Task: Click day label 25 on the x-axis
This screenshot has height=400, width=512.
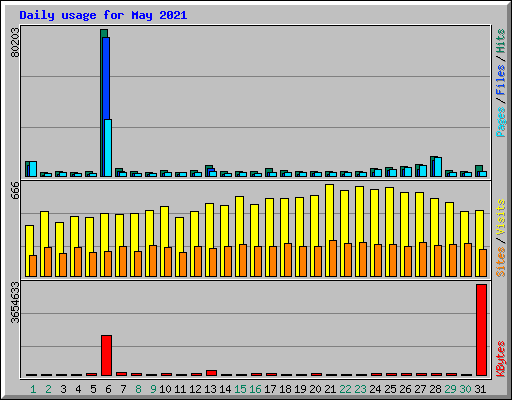Action: (x=390, y=389)
